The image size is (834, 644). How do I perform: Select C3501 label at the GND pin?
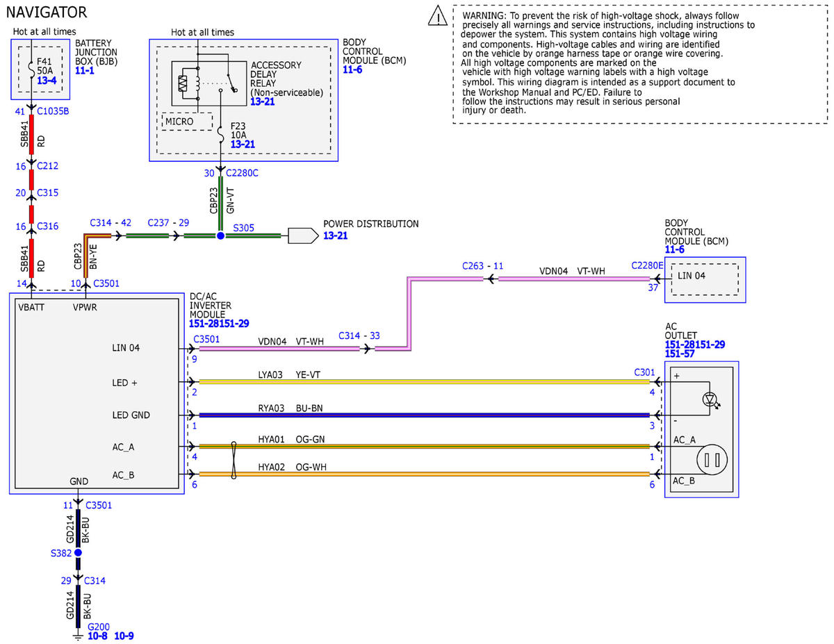tap(97, 505)
